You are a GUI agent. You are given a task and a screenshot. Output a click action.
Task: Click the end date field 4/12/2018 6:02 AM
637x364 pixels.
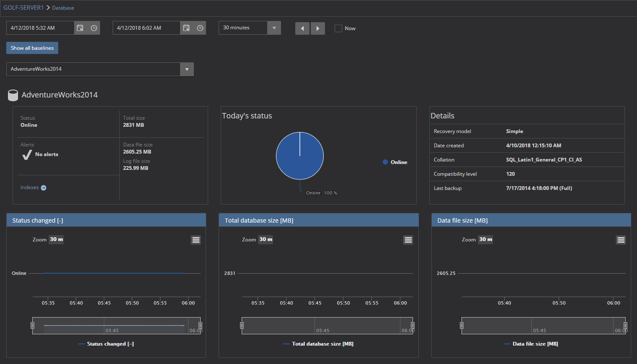pos(147,28)
